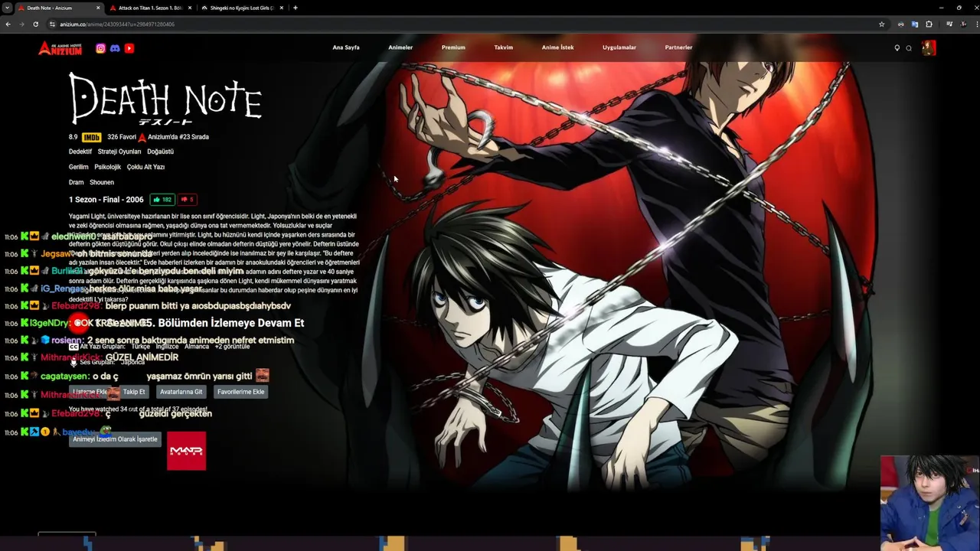Open the Animeler menu item
This screenshot has width=980, height=551.
tap(400, 47)
